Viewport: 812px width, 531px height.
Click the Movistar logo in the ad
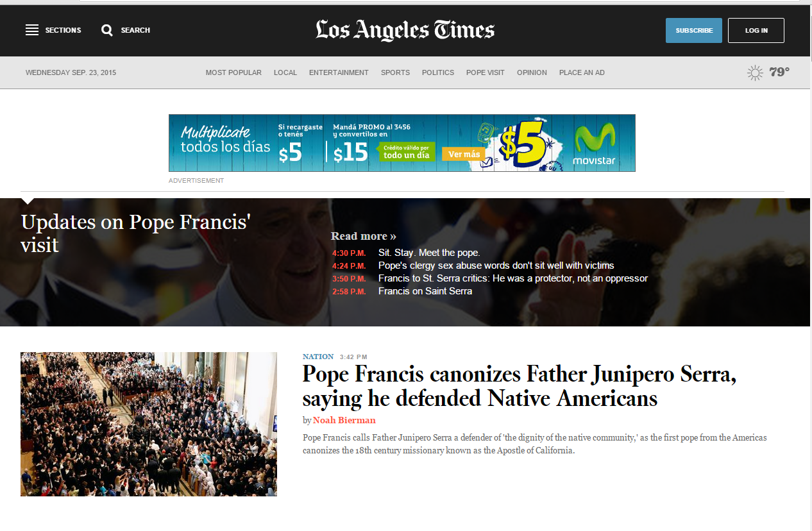pyautogui.click(x=594, y=144)
